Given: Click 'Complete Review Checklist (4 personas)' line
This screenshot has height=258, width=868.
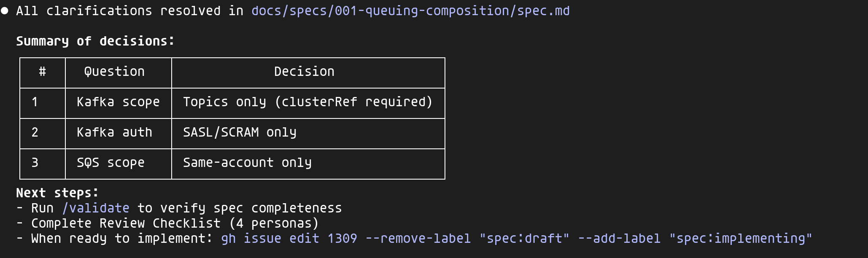Looking at the screenshot, I should [175, 223].
